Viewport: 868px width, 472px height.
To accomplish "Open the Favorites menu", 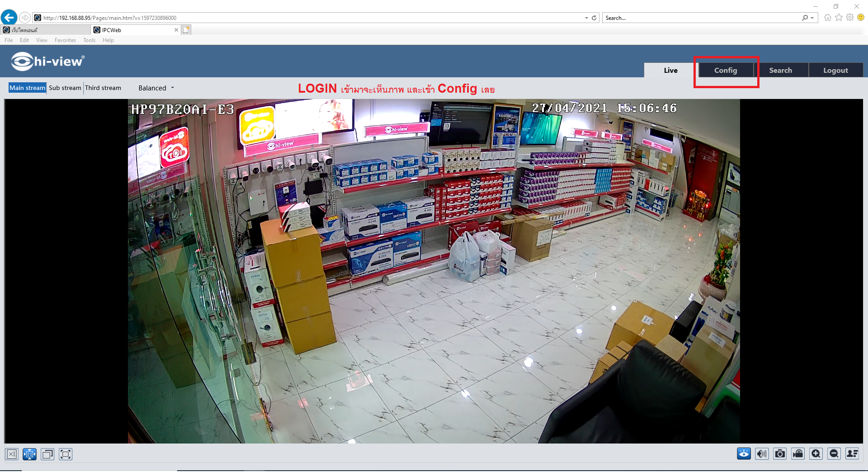I will click(x=65, y=40).
